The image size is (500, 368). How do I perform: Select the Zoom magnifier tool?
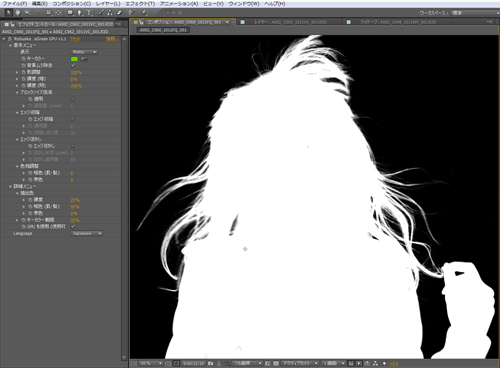point(27,13)
